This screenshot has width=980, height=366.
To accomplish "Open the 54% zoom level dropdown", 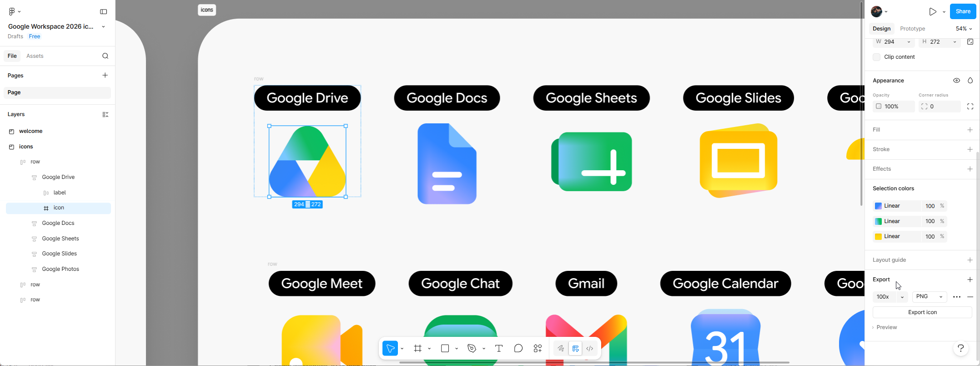I will (x=963, y=29).
